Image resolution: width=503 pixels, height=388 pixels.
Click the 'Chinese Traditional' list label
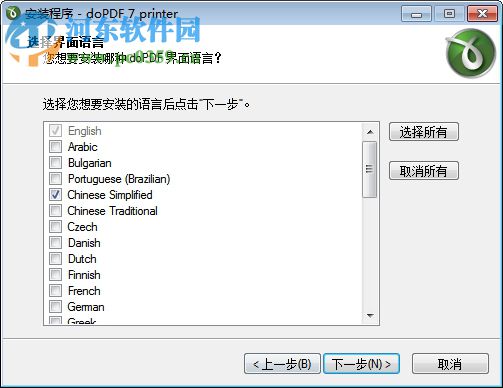pos(113,211)
